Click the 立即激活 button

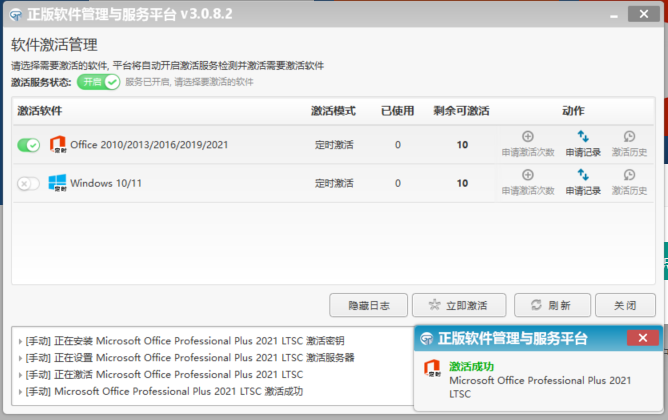[x=459, y=305]
